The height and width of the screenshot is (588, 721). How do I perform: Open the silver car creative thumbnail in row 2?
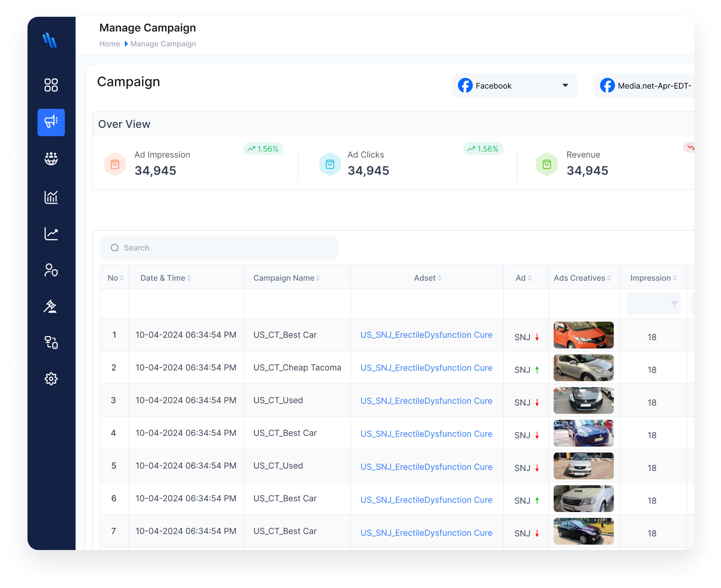[x=583, y=368]
